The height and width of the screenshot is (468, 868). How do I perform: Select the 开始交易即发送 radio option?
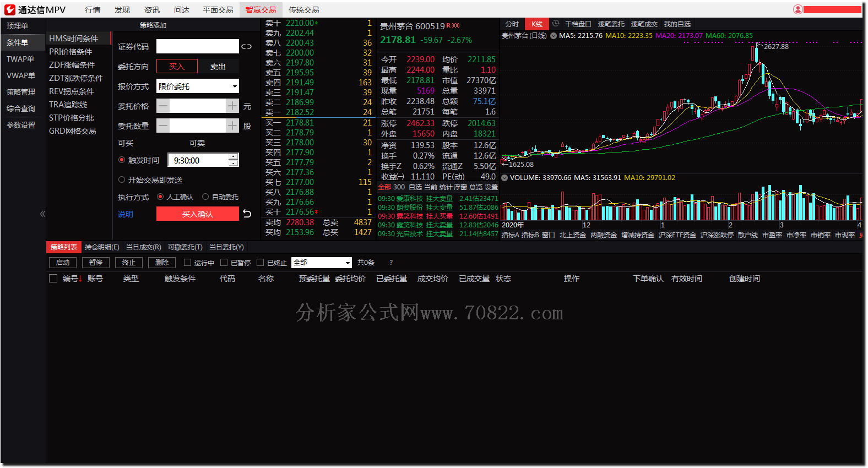122,179
